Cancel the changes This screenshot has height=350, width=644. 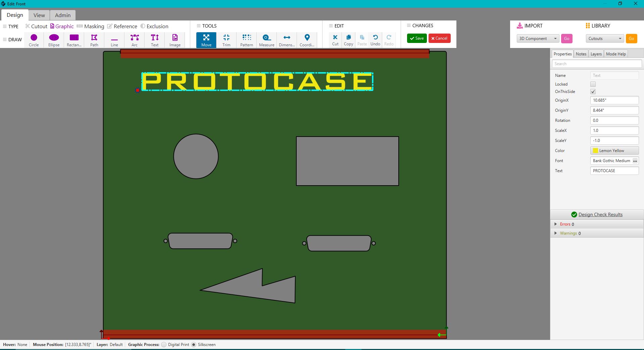tap(439, 38)
